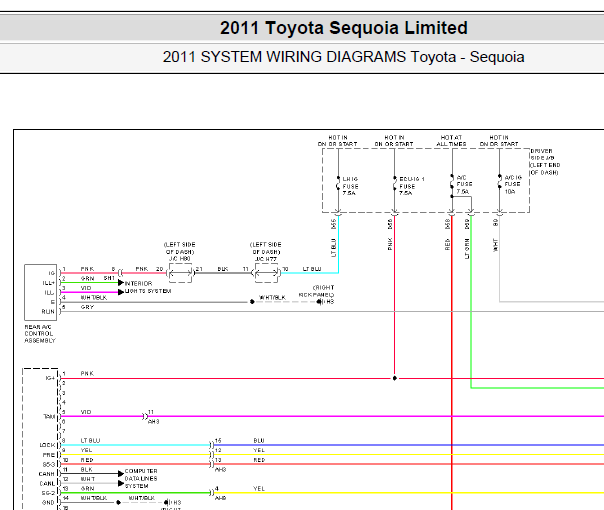Click the 'TAM' terminal label
Screen dimensions: 604x510
49,416
